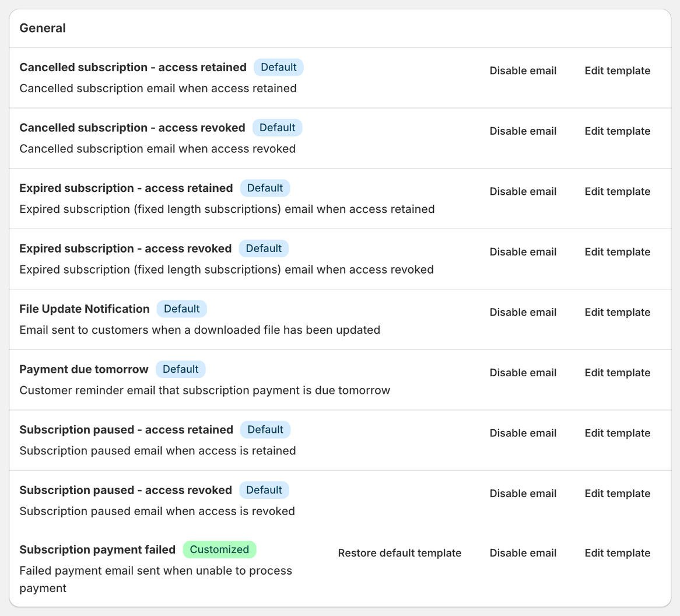
Task: Edit template for Cancelled subscription - access retained
Action: 617,71
